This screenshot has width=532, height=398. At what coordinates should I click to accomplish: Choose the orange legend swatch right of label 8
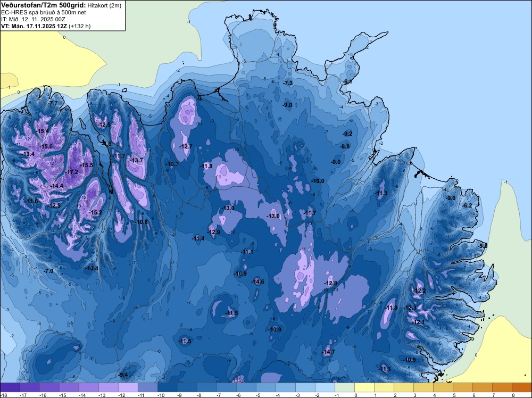pyautogui.click(x=522, y=387)
